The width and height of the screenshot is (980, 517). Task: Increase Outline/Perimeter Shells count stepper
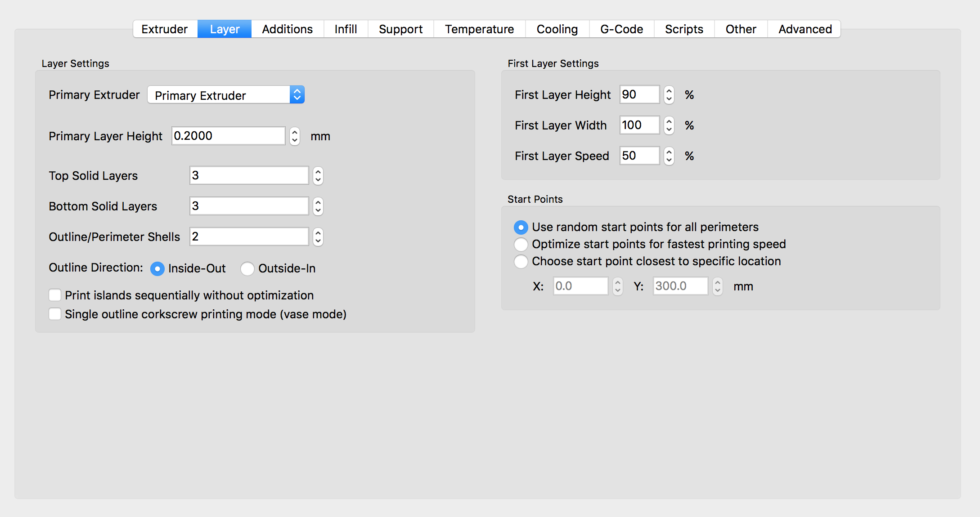click(318, 232)
